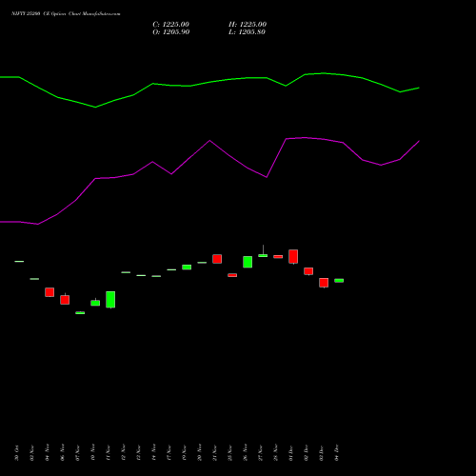Image resolution: width=476 pixels, height=476 pixels.
Task: Click the 21 Nov date label
Action: point(215,453)
